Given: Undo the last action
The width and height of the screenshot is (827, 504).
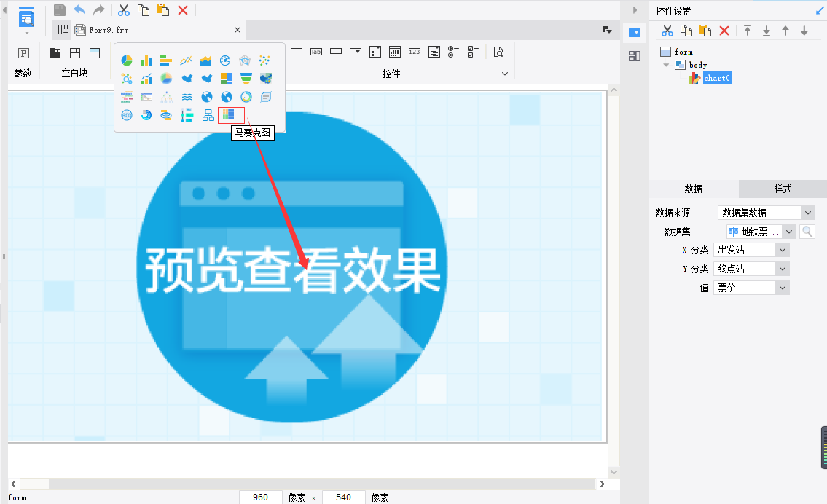Looking at the screenshot, I should (79, 10).
